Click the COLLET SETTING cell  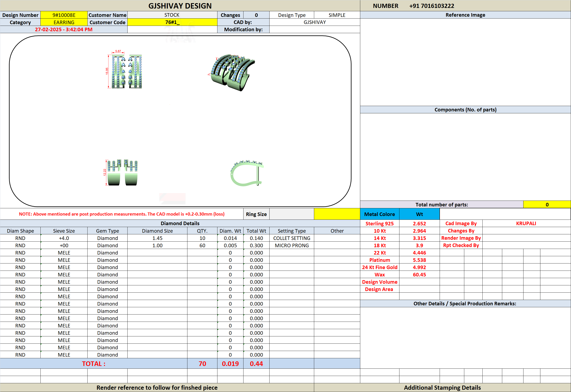click(292, 238)
